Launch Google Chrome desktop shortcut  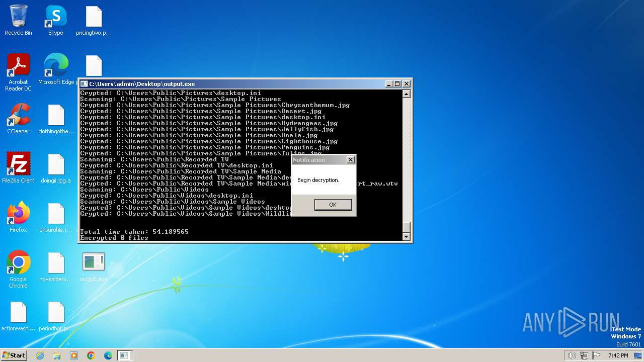(18, 269)
